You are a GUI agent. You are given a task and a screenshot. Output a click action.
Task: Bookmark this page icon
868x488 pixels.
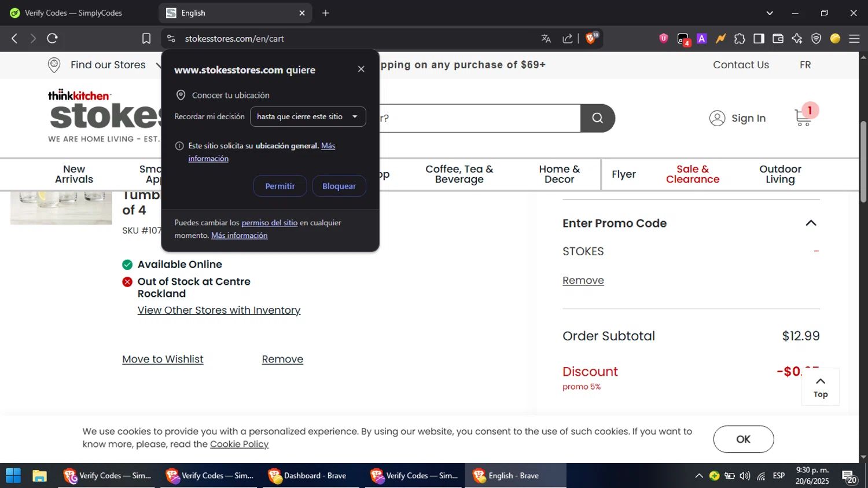[146, 38]
